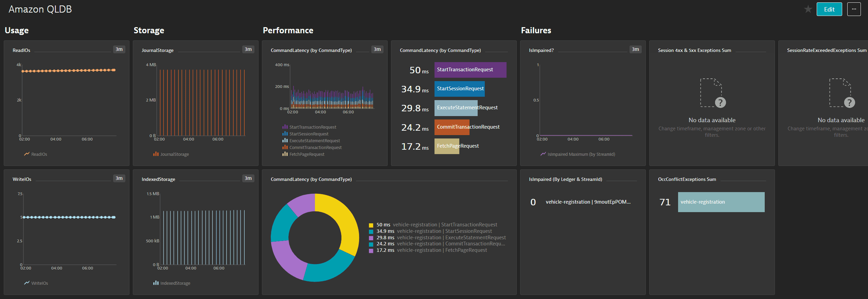Click the JournalStorage tile title

coord(158,50)
